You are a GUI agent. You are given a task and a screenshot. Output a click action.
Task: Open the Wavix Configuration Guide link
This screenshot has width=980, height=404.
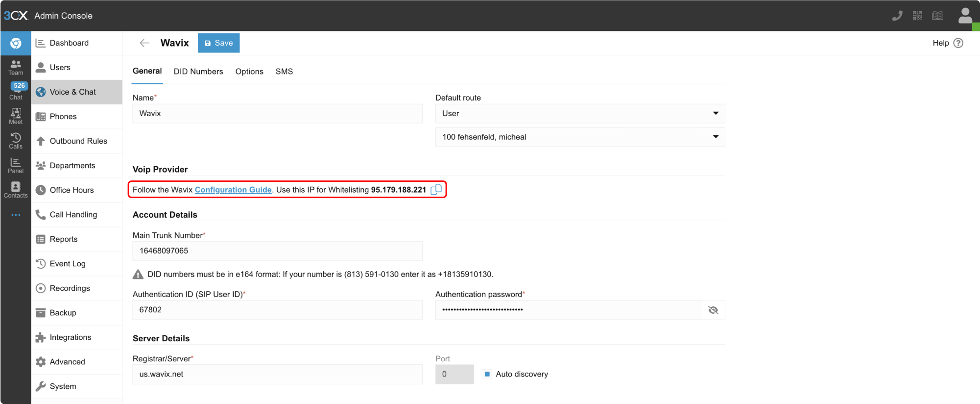tap(233, 190)
